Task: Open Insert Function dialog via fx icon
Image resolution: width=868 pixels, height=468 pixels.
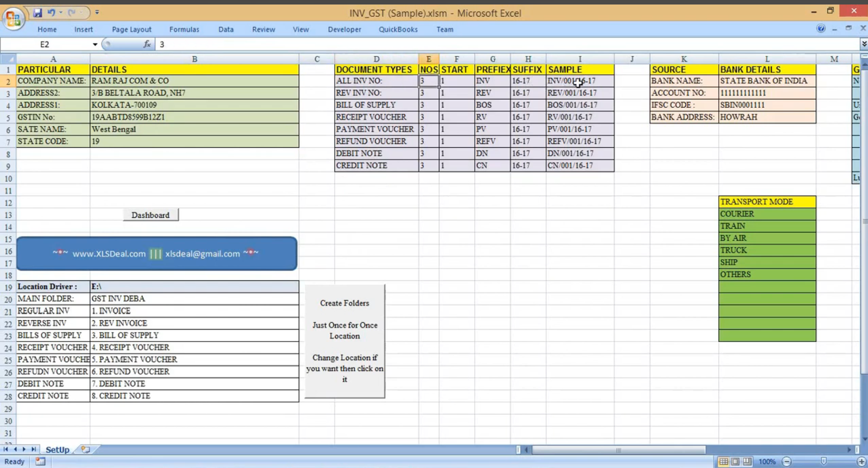Action: pos(147,44)
